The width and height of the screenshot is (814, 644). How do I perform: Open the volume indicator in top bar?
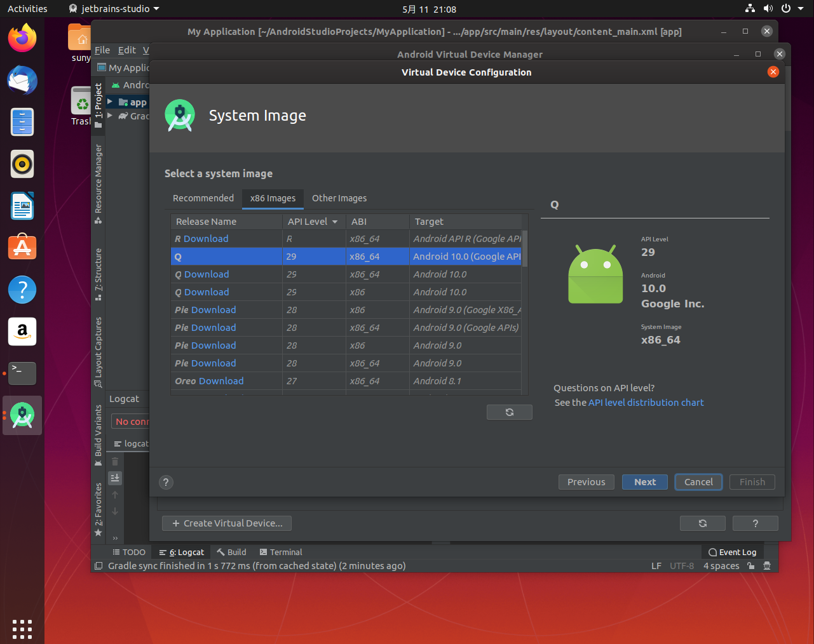[768, 9]
